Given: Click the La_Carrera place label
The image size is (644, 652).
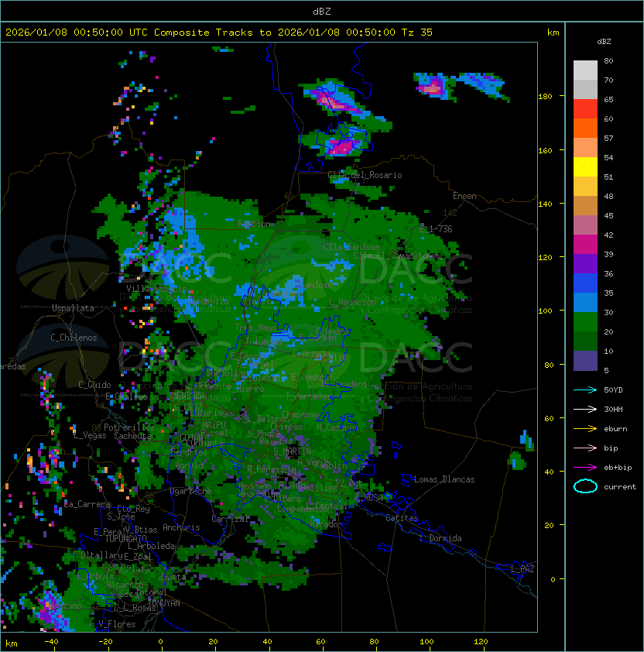Looking at the screenshot, I should click(87, 504).
